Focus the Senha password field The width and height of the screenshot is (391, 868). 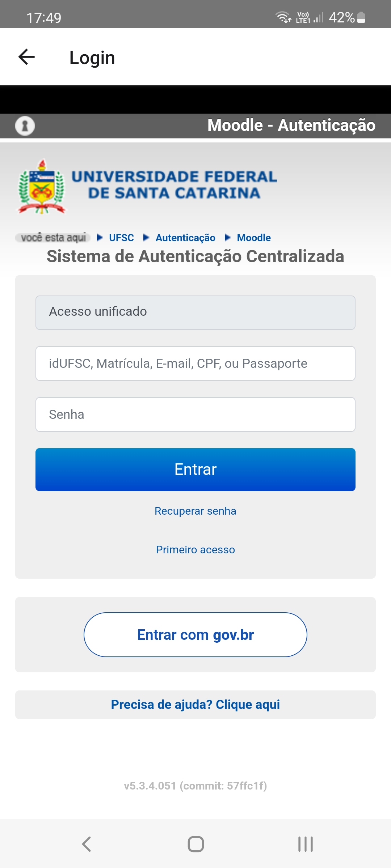tap(195, 414)
